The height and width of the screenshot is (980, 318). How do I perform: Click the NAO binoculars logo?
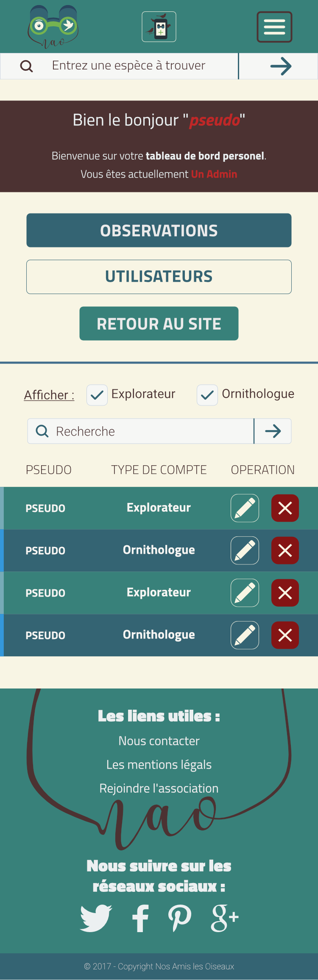coord(53,27)
